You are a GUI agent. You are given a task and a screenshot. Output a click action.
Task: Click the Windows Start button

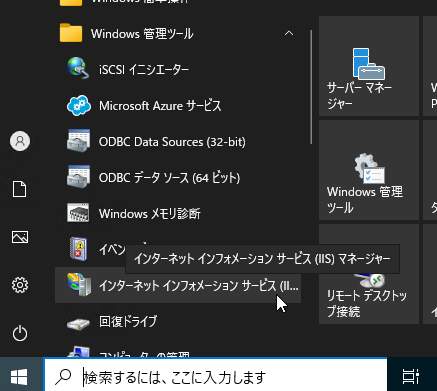(19, 377)
